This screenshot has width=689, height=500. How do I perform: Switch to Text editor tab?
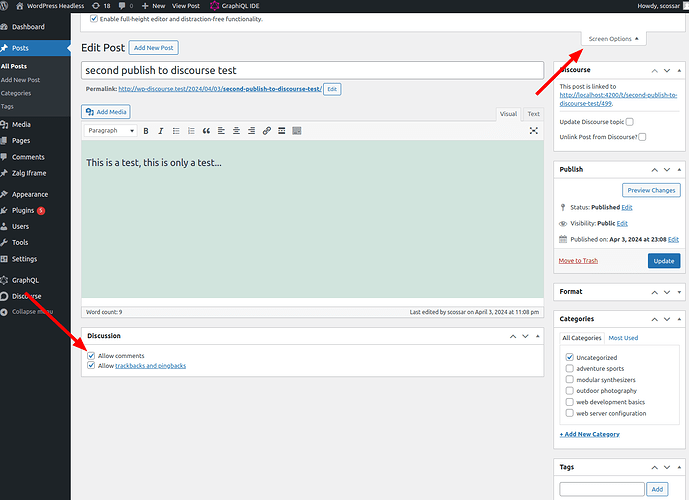533,114
